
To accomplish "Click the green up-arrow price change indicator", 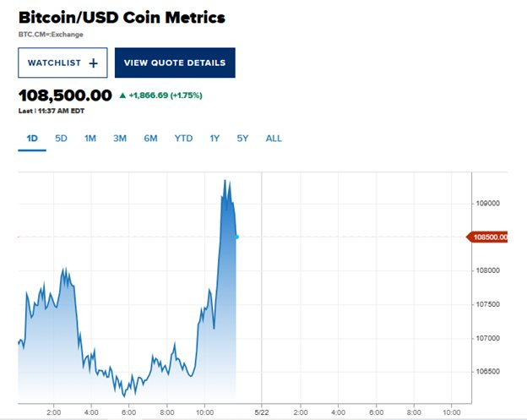I will point(123,95).
